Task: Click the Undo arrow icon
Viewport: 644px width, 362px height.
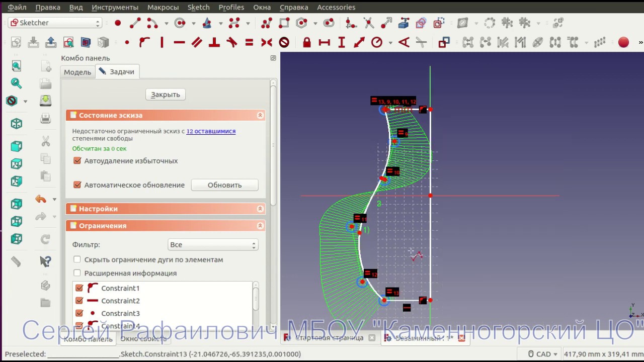Action: click(41, 199)
